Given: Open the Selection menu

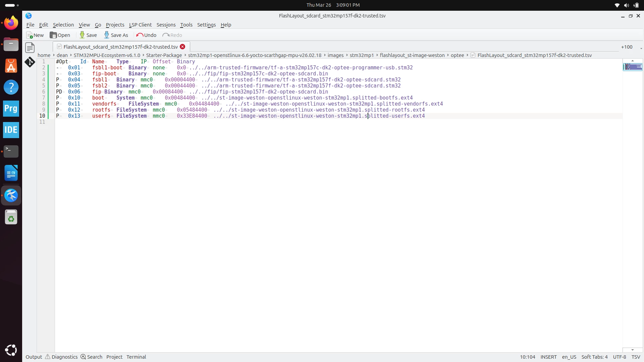Looking at the screenshot, I should tap(63, 25).
